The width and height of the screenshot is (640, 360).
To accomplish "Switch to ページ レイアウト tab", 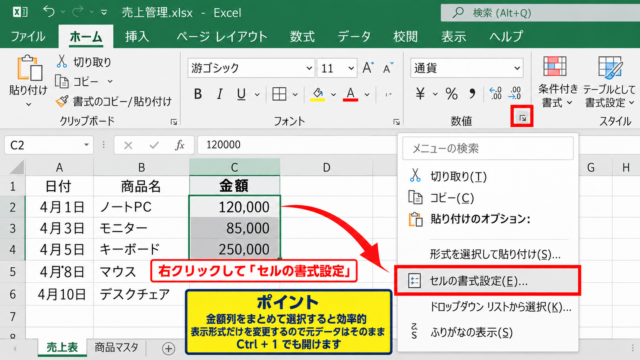I will pyautogui.click(x=222, y=37).
